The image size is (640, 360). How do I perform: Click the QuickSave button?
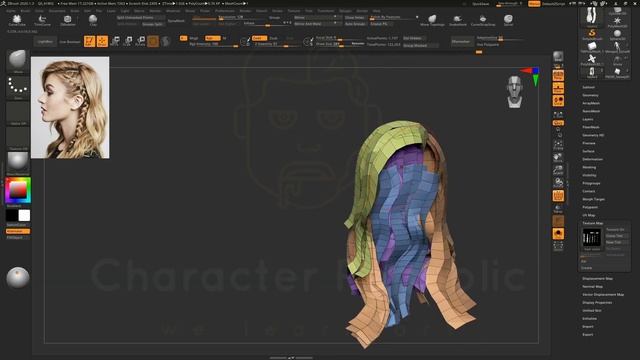coord(481,4)
